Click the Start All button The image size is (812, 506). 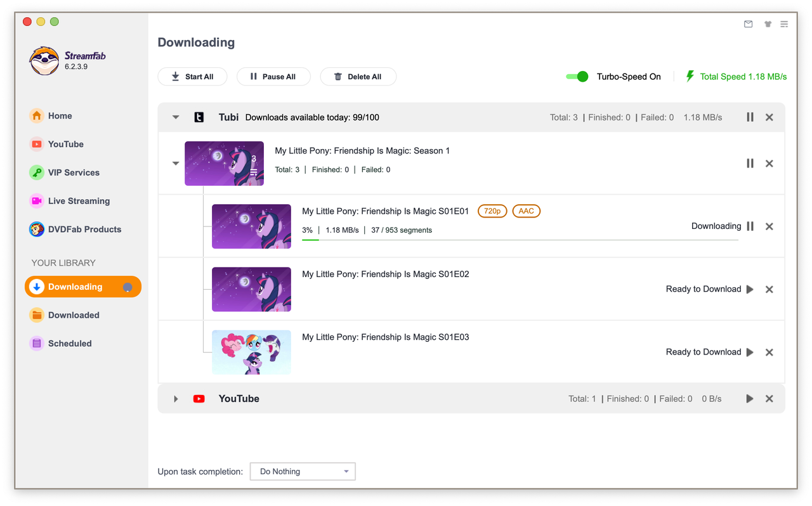click(x=192, y=77)
